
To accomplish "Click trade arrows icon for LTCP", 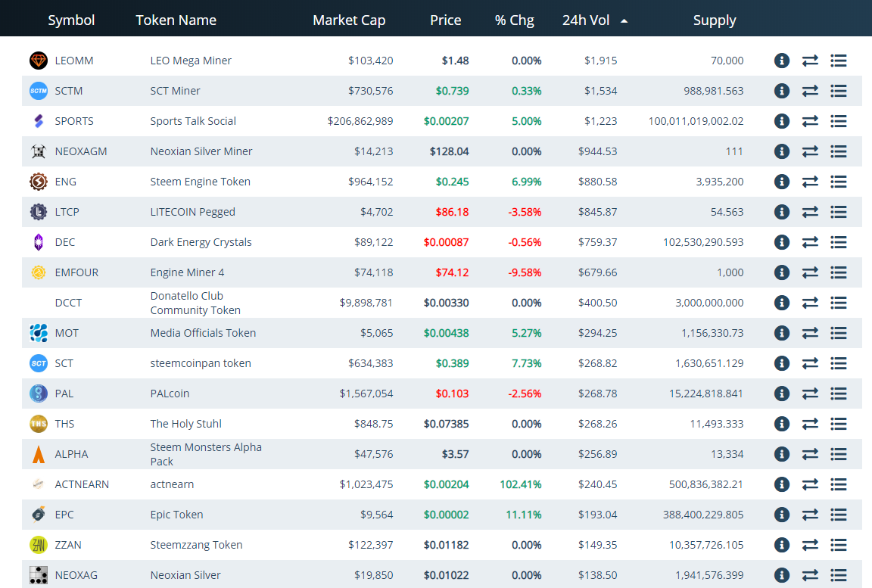I will pos(810,212).
